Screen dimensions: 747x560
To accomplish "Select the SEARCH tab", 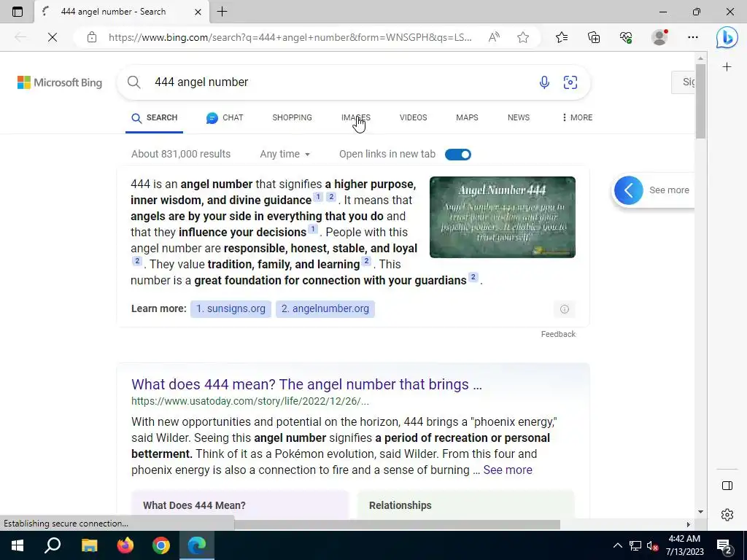I will (155, 117).
